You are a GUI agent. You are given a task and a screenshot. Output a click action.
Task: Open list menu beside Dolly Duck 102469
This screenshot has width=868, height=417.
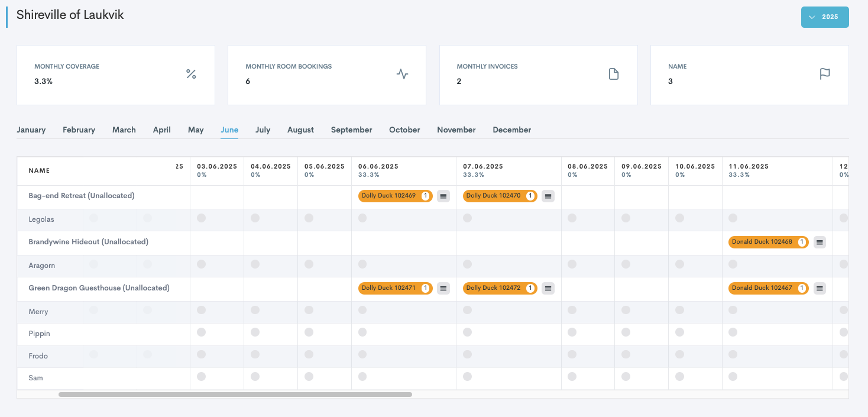[x=443, y=196]
